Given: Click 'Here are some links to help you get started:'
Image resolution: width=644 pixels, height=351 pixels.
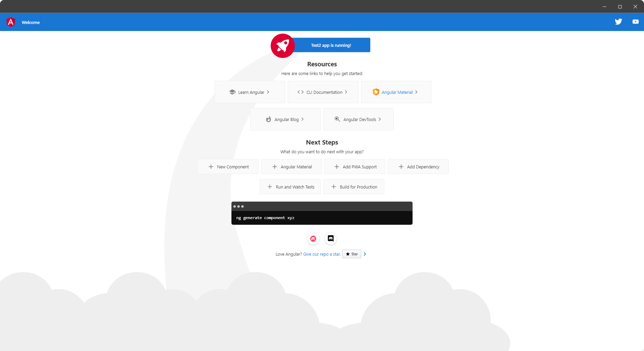Looking at the screenshot, I should 322,74.
